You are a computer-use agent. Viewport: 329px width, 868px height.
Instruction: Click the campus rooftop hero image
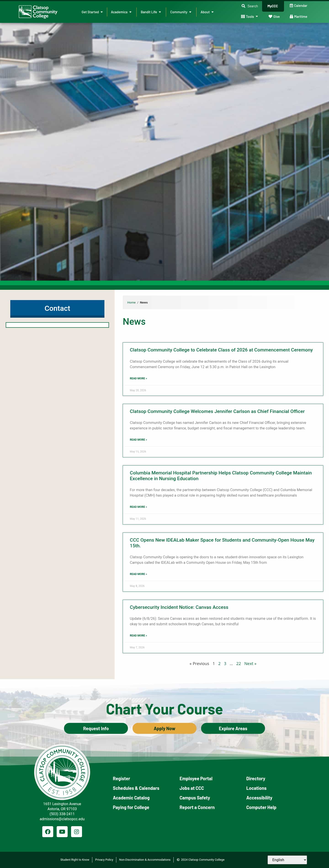tap(164, 152)
